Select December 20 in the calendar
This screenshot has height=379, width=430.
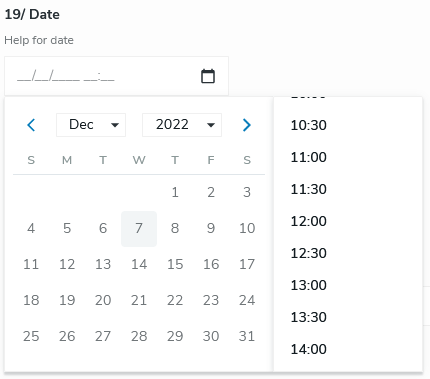pyautogui.click(x=103, y=301)
